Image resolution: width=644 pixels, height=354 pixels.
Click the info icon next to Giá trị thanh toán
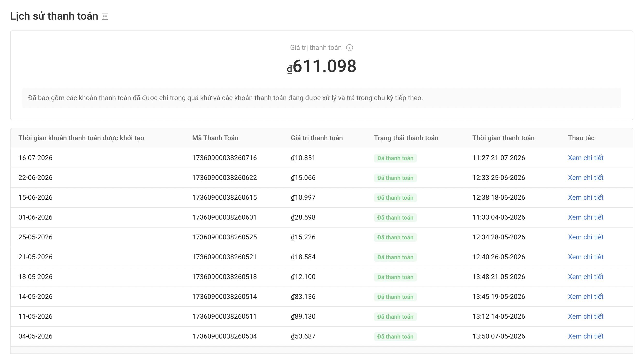[x=350, y=47]
